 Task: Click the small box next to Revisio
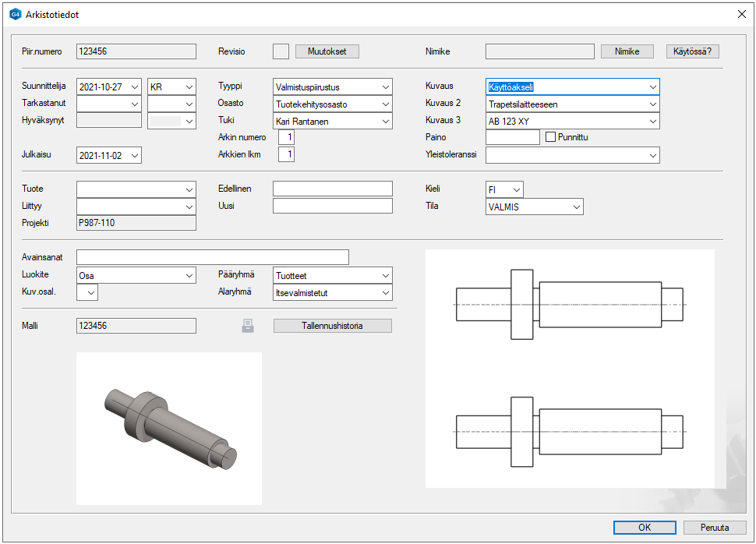[x=281, y=51]
